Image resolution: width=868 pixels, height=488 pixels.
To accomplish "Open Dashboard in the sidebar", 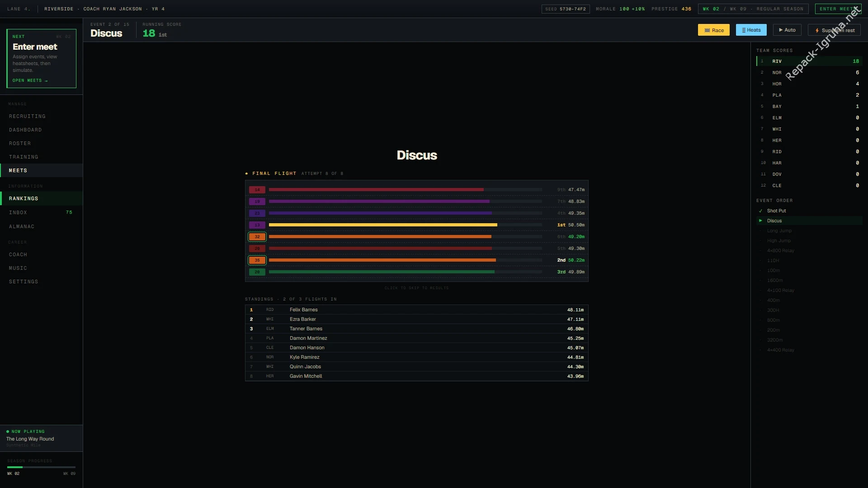I will tap(41, 130).
